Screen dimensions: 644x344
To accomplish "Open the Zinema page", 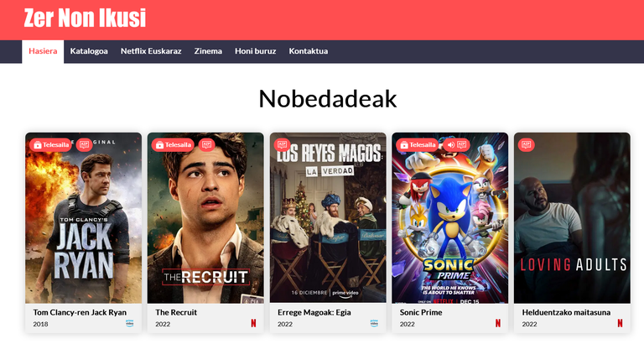I will [x=208, y=51].
